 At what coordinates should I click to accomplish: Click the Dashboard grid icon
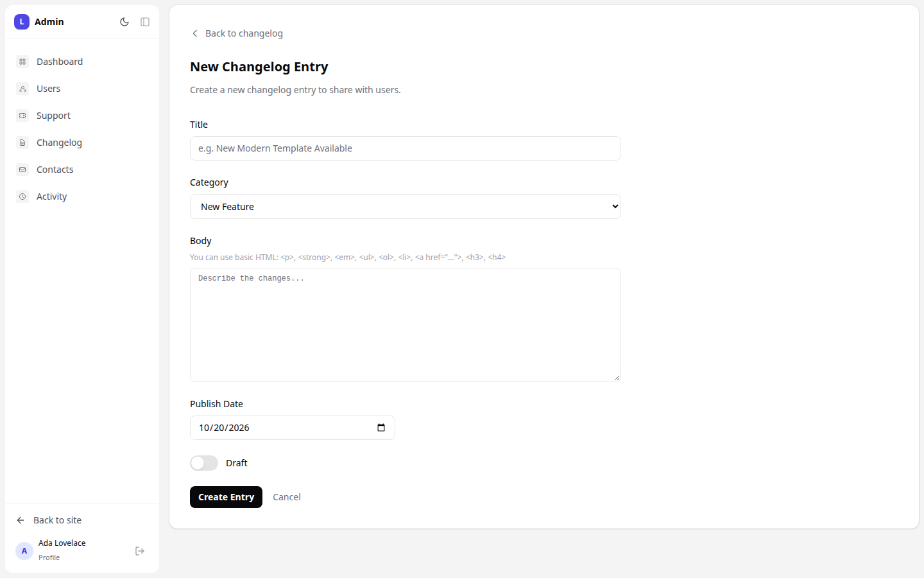(x=22, y=62)
